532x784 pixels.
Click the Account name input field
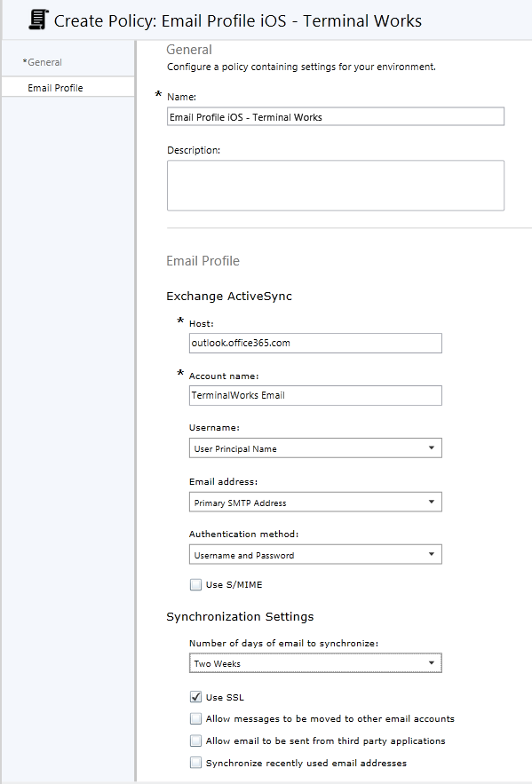click(315, 395)
